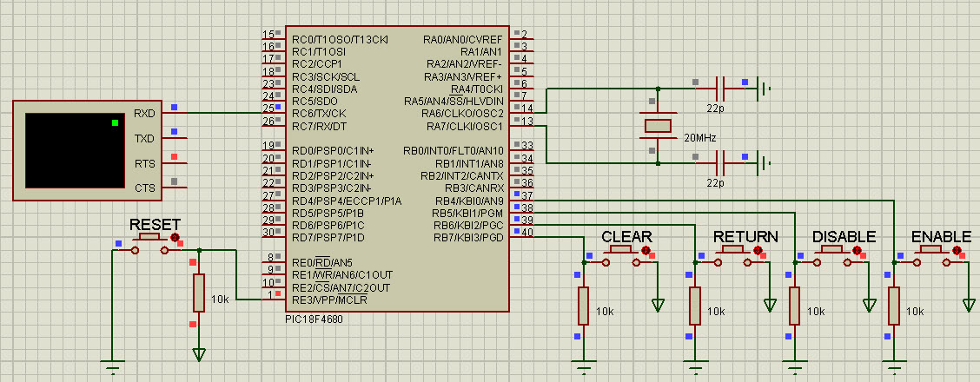Screen dimensions: 980x382
Task: Click the ENABLE push button switch
Action: click(x=931, y=251)
